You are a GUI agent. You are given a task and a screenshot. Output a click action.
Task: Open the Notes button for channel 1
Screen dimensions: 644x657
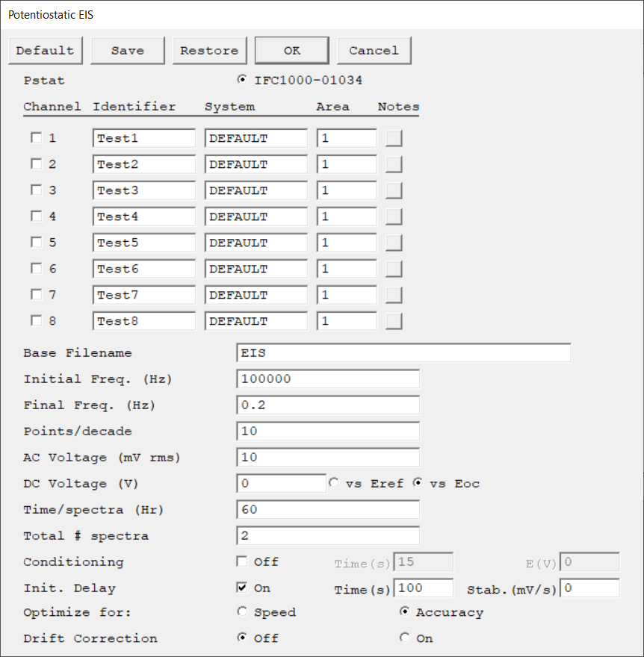[394, 138]
